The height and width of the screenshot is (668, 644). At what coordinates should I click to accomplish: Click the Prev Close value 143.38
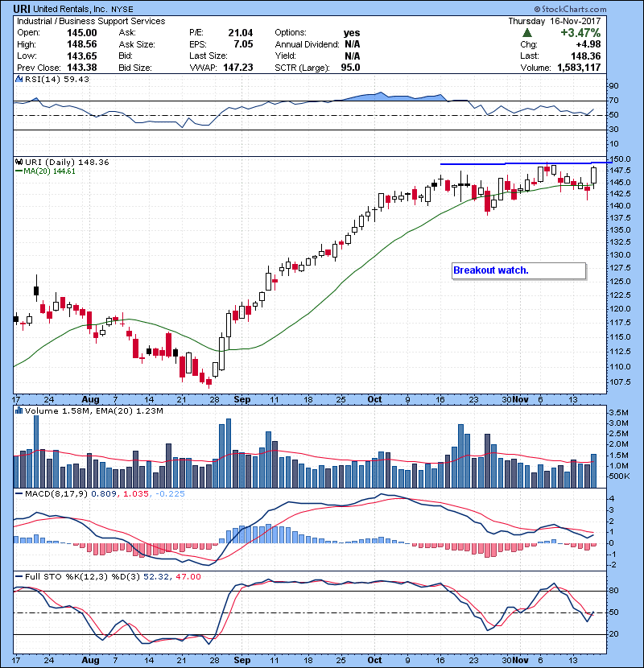point(82,68)
